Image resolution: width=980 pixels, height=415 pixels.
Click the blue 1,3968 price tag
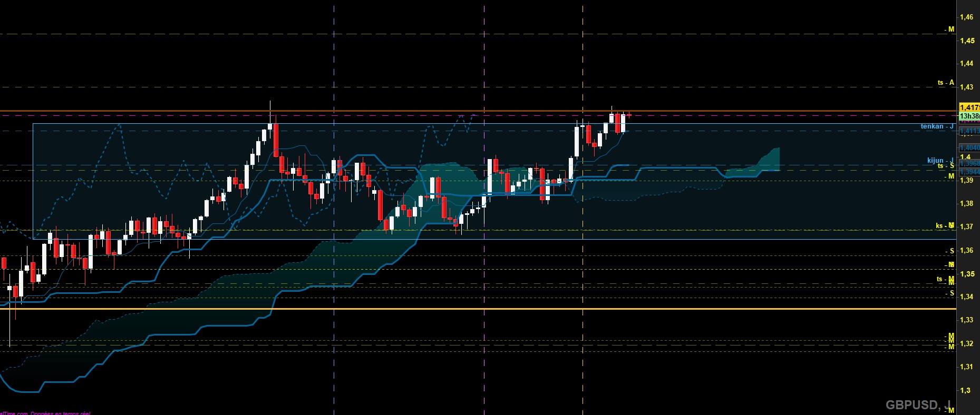pyautogui.click(x=969, y=164)
